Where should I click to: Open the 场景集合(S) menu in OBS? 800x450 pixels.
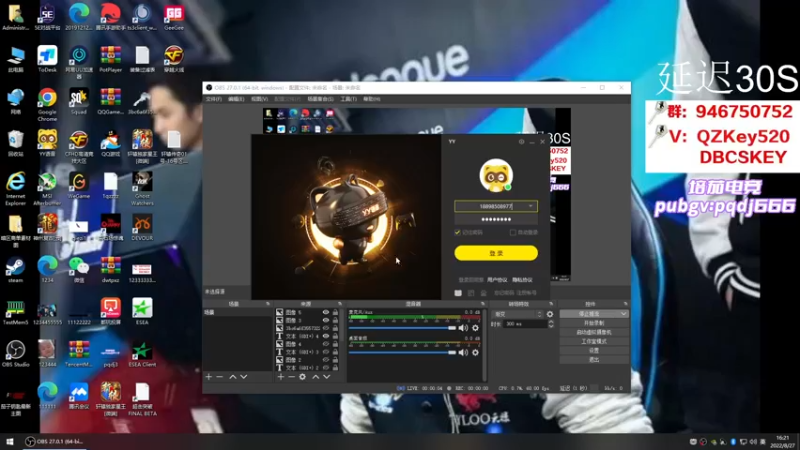click(320, 99)
